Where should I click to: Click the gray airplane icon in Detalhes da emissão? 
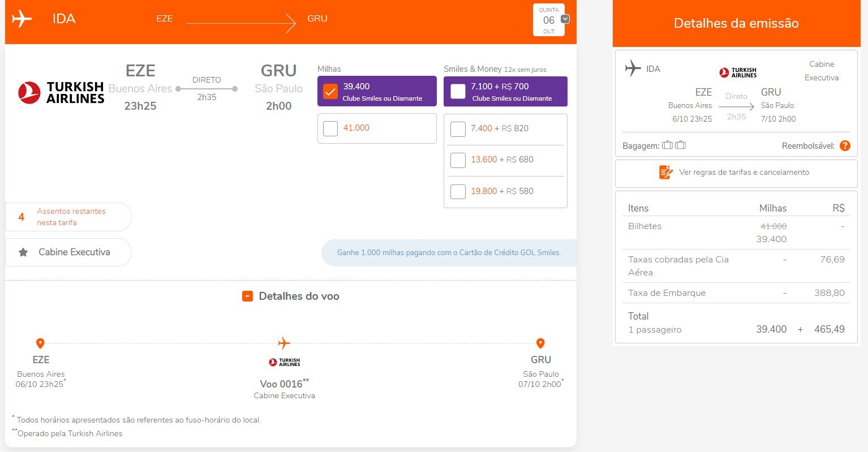(x=633, y=68)
